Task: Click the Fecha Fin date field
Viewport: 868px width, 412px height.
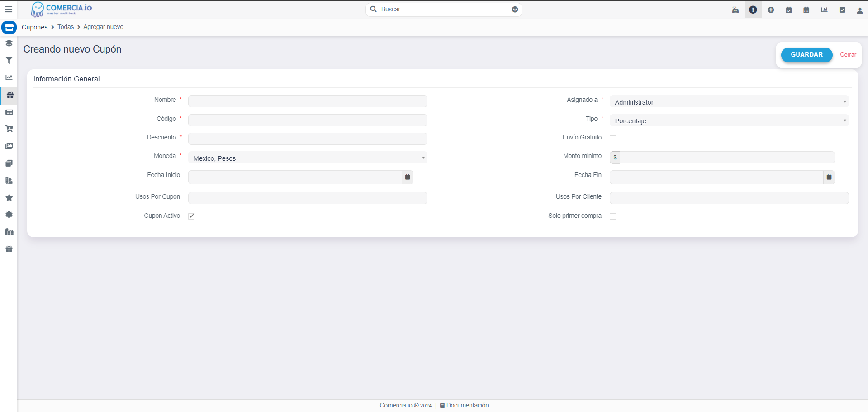Action: (x=716, y=177)
